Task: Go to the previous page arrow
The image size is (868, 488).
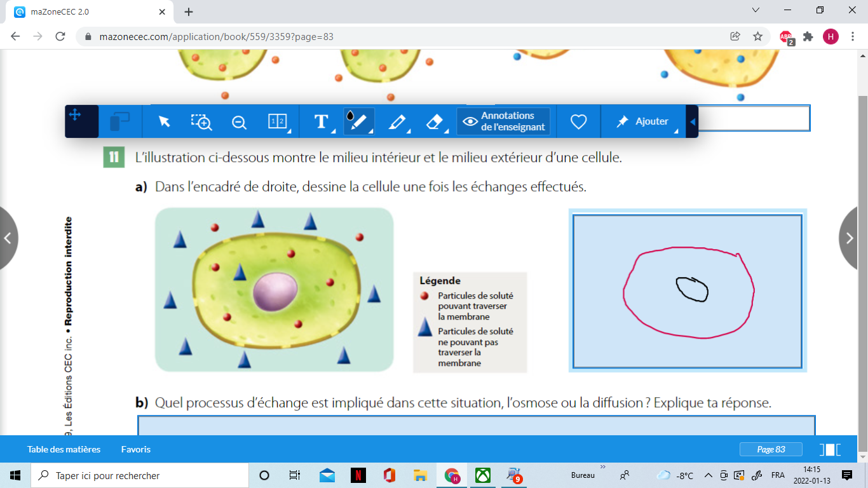Action: pos(8,238)
